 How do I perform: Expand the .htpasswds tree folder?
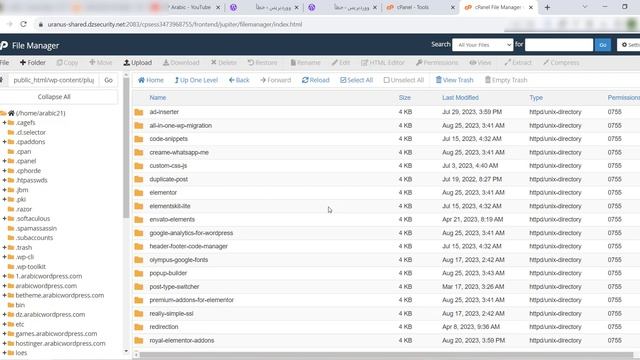click(4, 180)
